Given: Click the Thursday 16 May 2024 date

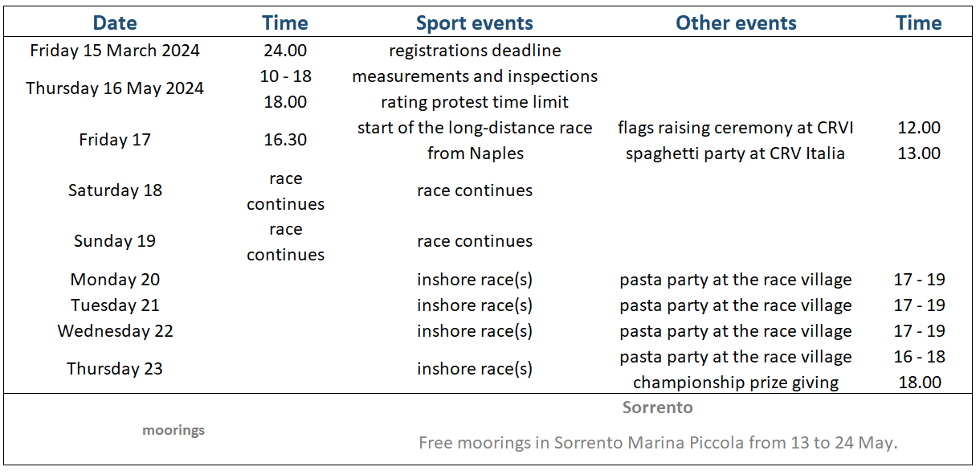Looking at the screenshot, I should 115,88.
